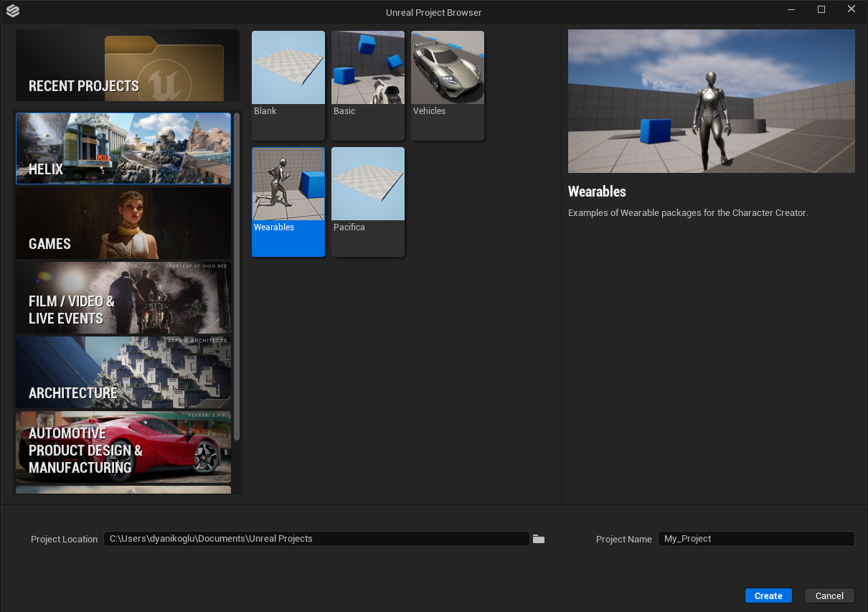Click the Unreal logo icon in title bar
This screenshot has width=868, height=612.
click(x=12, y=11)
